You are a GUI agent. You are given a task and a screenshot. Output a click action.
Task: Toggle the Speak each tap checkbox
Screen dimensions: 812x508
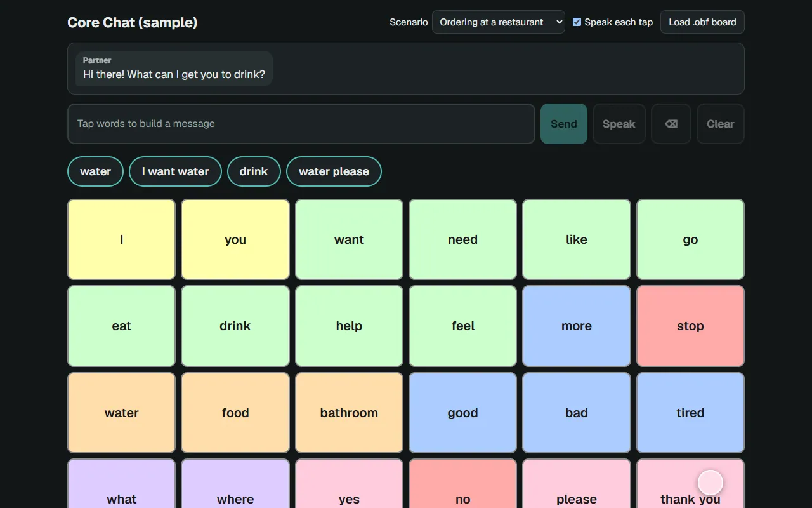577,22
